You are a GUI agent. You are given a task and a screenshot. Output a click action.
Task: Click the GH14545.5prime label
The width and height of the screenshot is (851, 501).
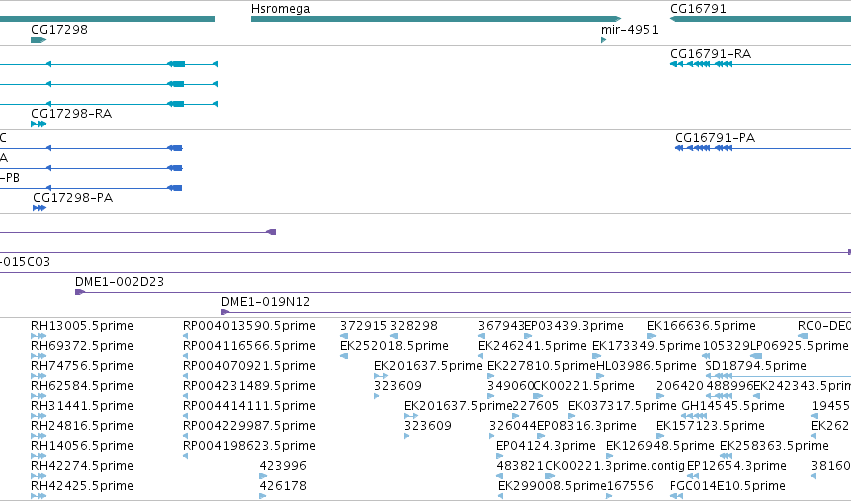[733, 406]
